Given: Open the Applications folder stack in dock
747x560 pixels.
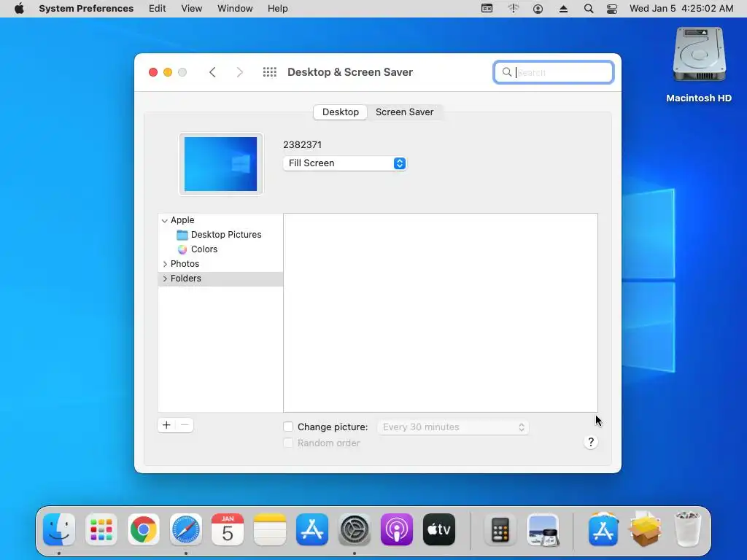Looking at the screenshot, I should point(603,529).
